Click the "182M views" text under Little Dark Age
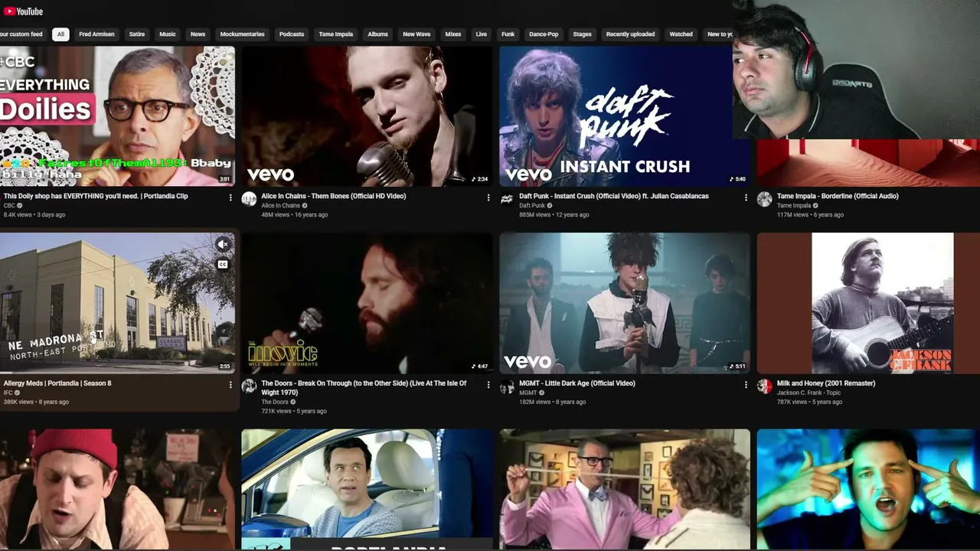This screenshot has width=980, height=551. 534,402
